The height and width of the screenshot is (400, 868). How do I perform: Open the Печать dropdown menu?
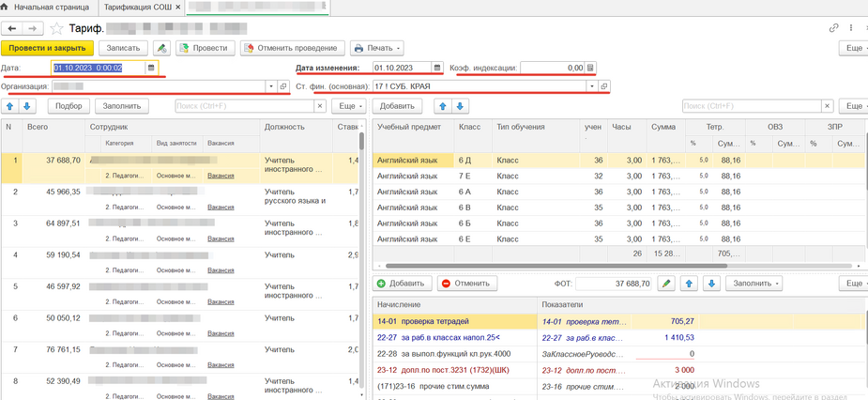click(376, 48)
